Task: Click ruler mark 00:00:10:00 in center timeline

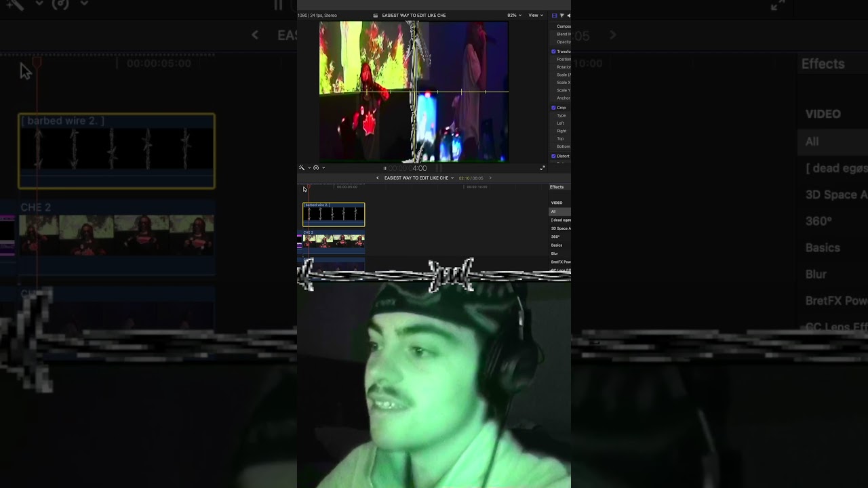Action: (477, 187)
